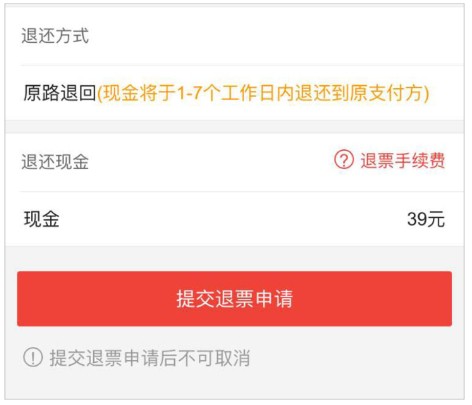Tap the question mark help icon
Screen dimensions: 472x405
[344, 159]
